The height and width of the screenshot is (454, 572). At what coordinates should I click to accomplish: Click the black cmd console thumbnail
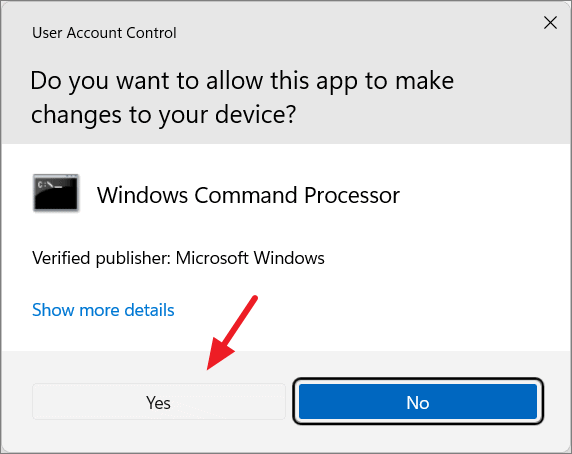pos(56,193)
